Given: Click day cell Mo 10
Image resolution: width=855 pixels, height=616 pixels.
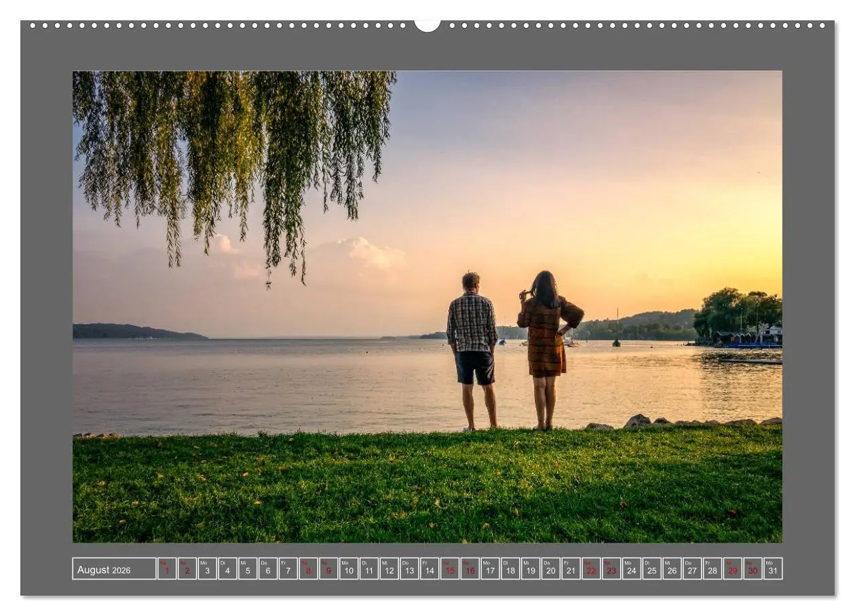Looking at the screenshot, I should click(x=349, y=569).
